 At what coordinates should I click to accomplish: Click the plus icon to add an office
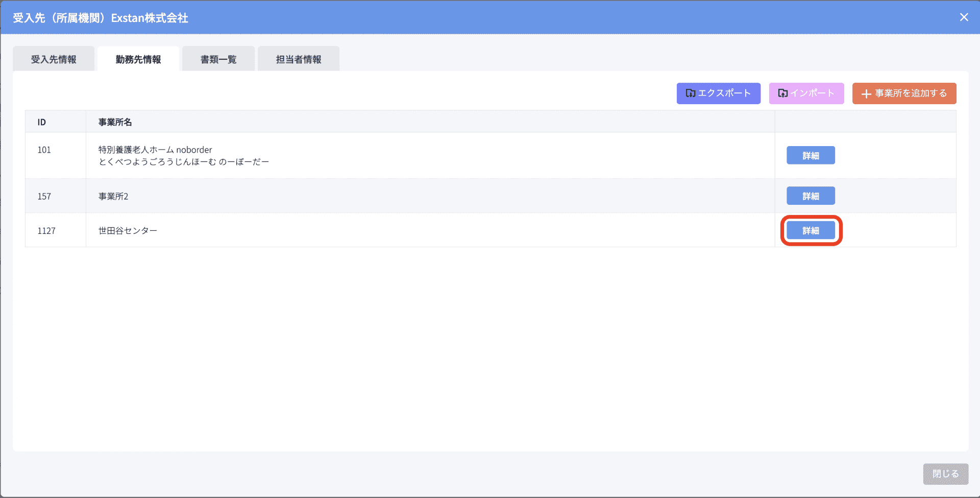(866, 94)
